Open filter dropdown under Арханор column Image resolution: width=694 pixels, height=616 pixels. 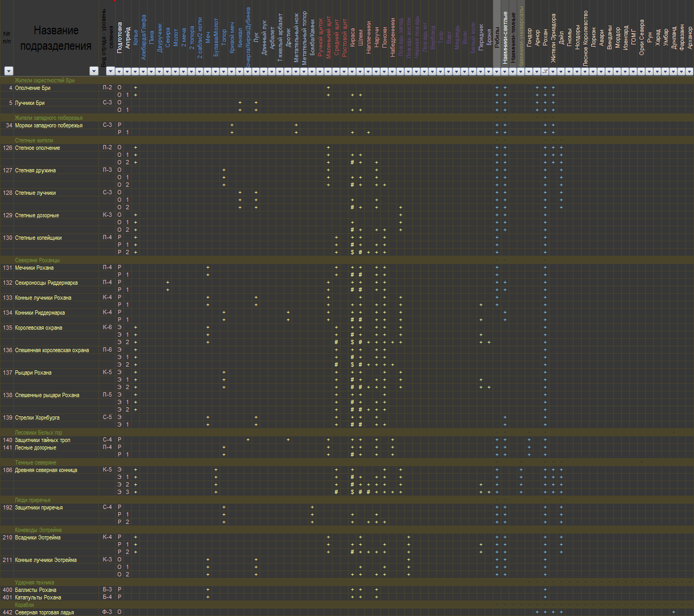tap(689, 71)
